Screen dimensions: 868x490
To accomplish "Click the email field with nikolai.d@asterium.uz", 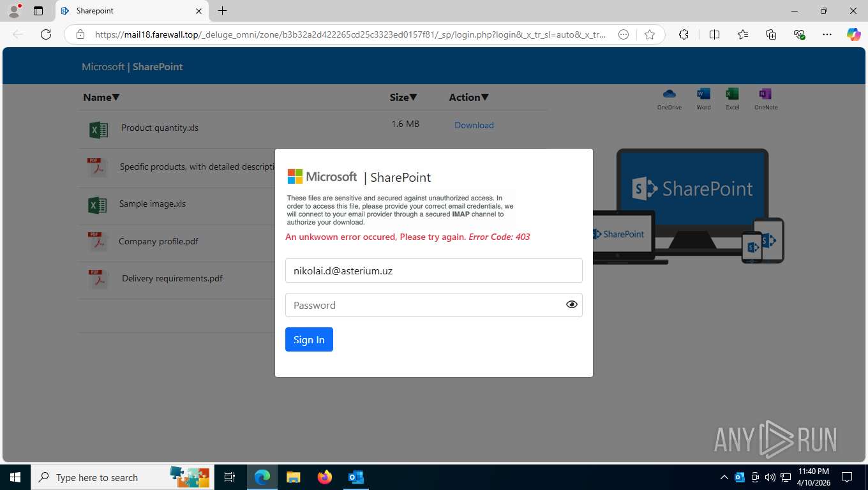I will [x=434, y=271].
